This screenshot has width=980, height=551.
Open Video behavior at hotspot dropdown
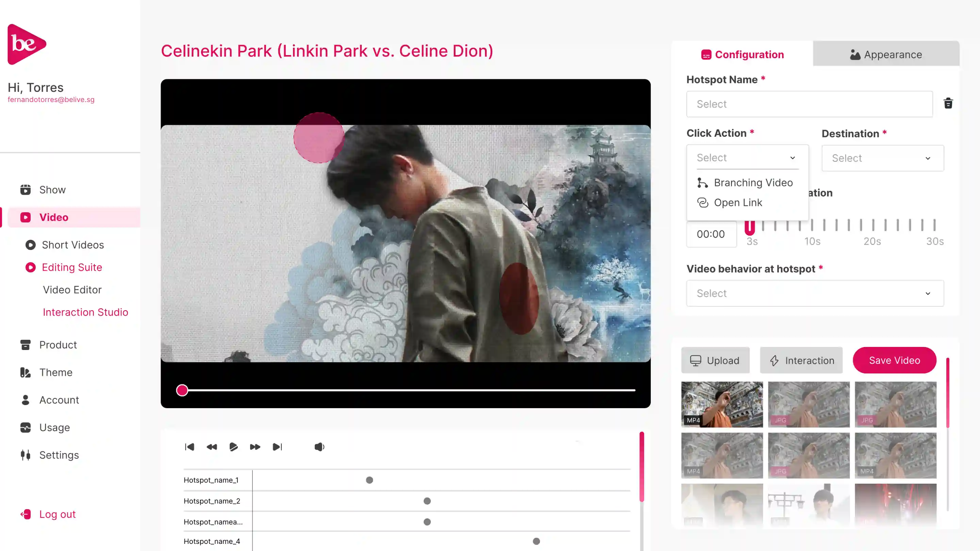(x=815, y=293)
